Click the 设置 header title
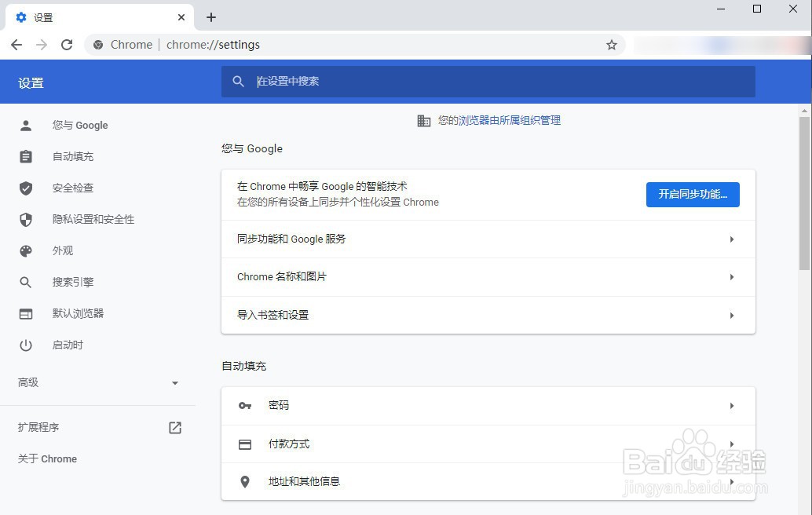Screen dimensions: 812x515 (31, 83)
